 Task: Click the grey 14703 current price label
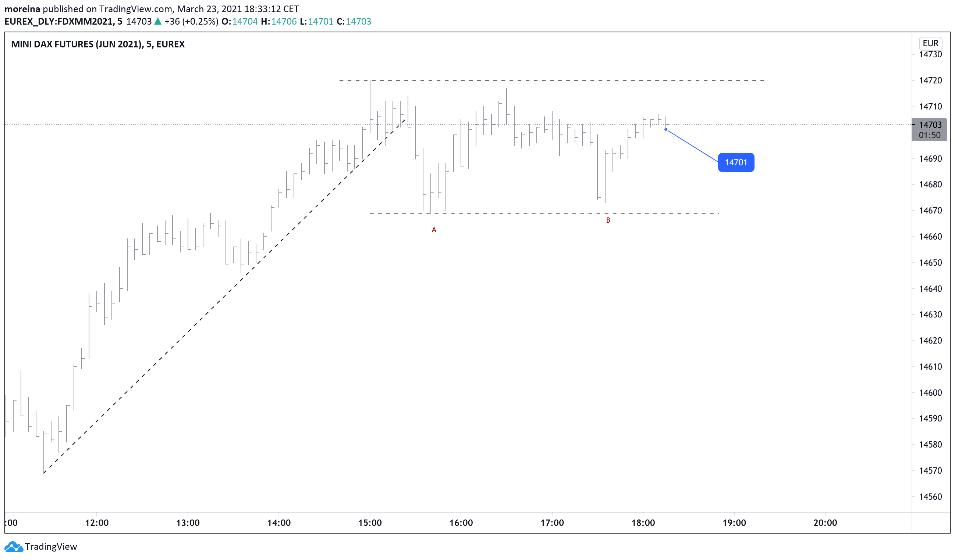930,125
